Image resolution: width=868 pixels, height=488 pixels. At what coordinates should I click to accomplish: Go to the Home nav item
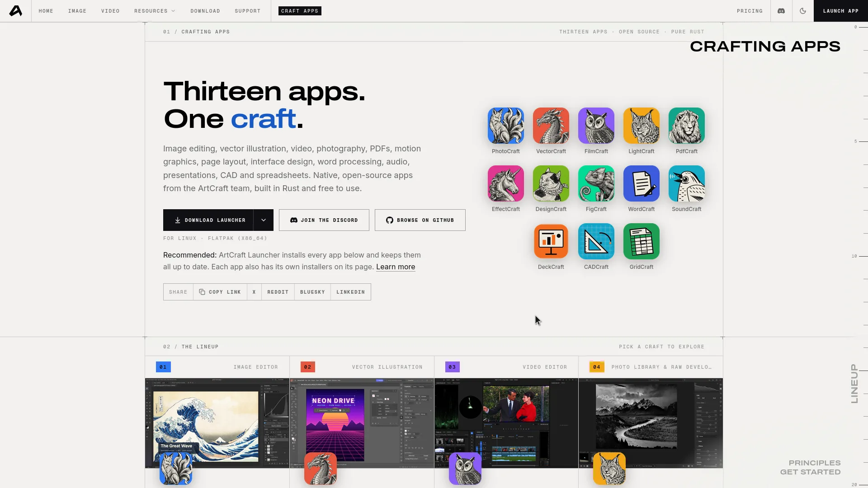(x=46, y=11)
